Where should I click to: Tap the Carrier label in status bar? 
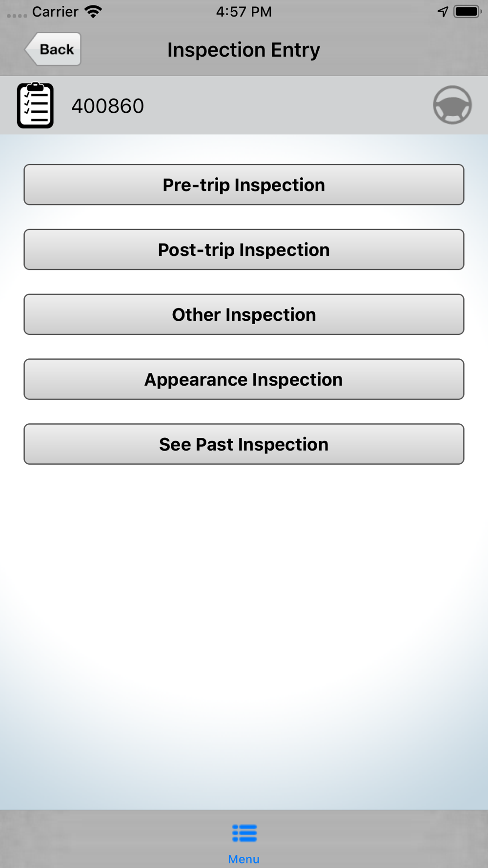click(55, 11)
